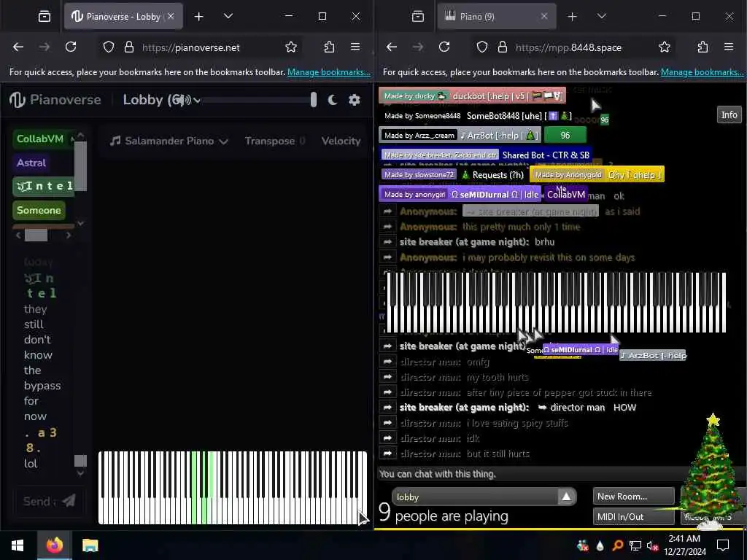Click Manage bookmarks link in left window
This screenshot has width=747, height=560.
click(x=329, y=72)
